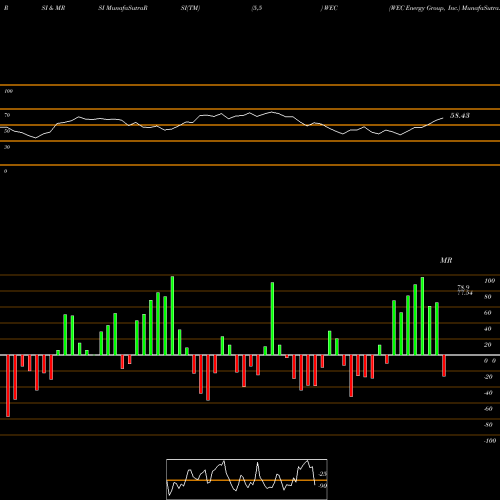Viewport: 500px width, 500px height.
Task: Click the -80 label on the MR axis
Action: point(488,425)
